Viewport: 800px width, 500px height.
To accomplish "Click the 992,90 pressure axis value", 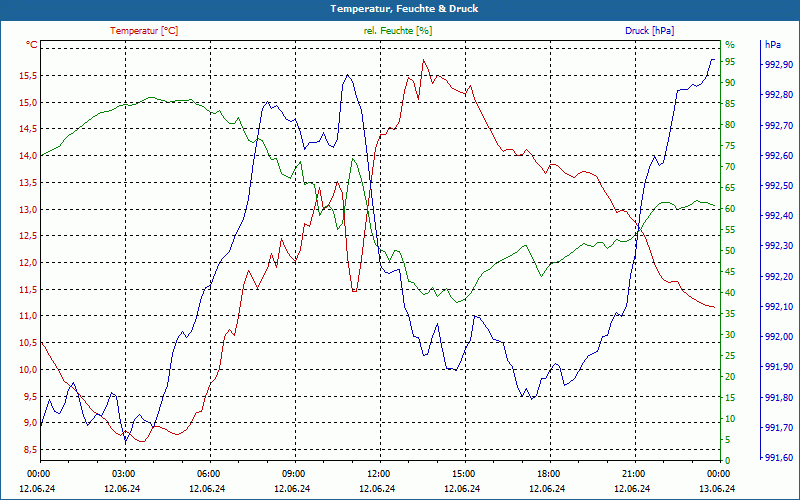I will (779, 65).
